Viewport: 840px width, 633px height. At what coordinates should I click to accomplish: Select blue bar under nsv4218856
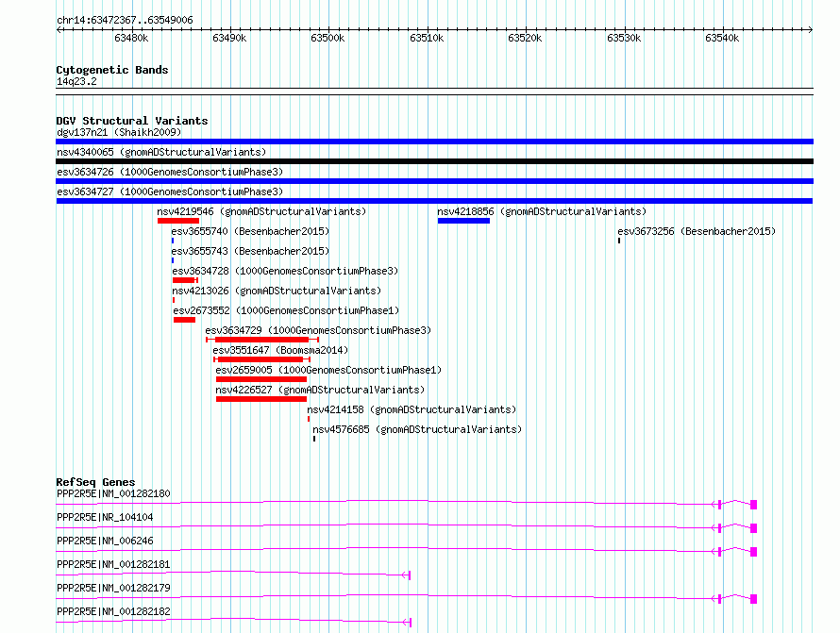pyautogui.click(x=463, y=221)
